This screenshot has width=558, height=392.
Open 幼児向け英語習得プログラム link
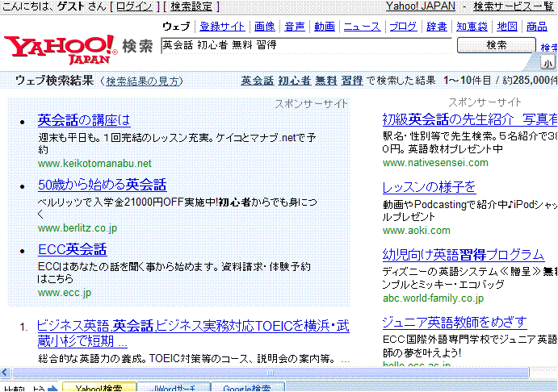click(x=464, y=255)
